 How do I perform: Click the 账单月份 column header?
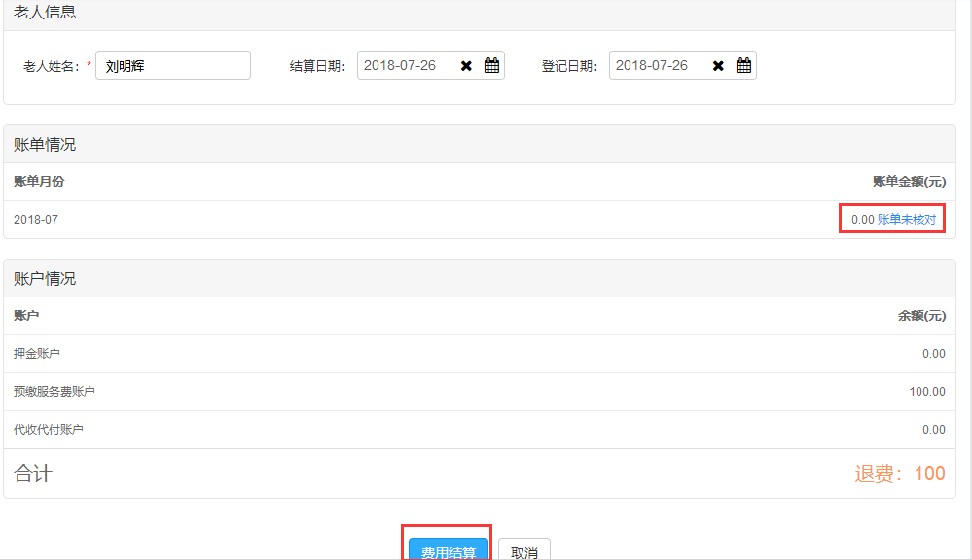click(39, 182)
